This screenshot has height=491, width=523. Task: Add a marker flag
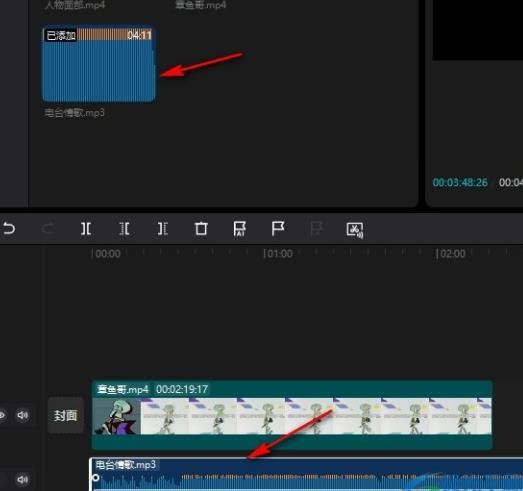[x=278, y=229]
